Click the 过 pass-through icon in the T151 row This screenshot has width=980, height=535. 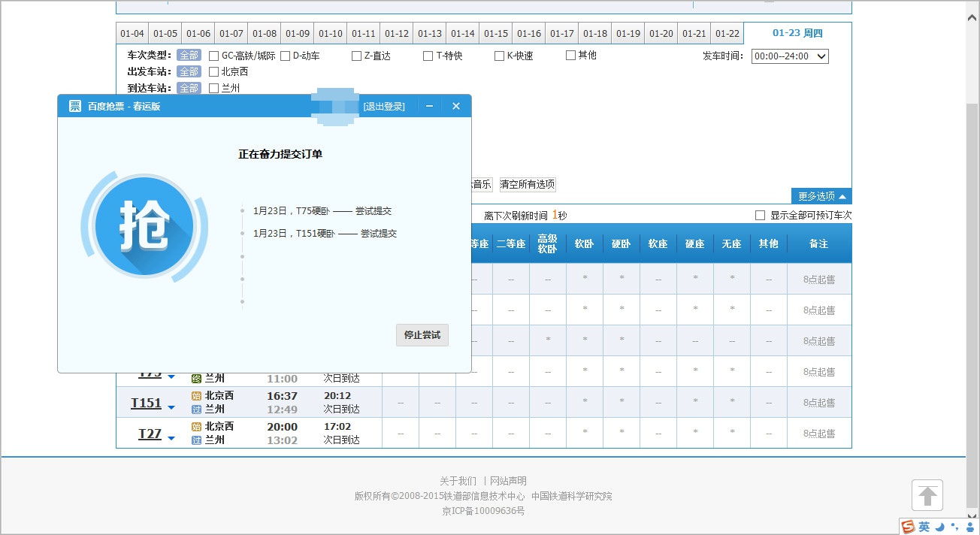click(197, 410)
